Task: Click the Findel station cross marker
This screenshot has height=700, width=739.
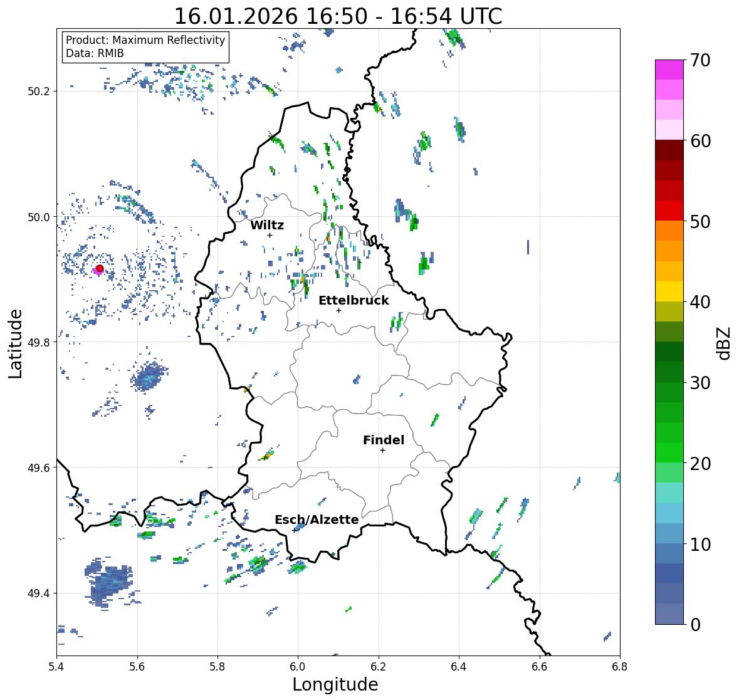Action: pyautogui.click(x=383, y=451)
